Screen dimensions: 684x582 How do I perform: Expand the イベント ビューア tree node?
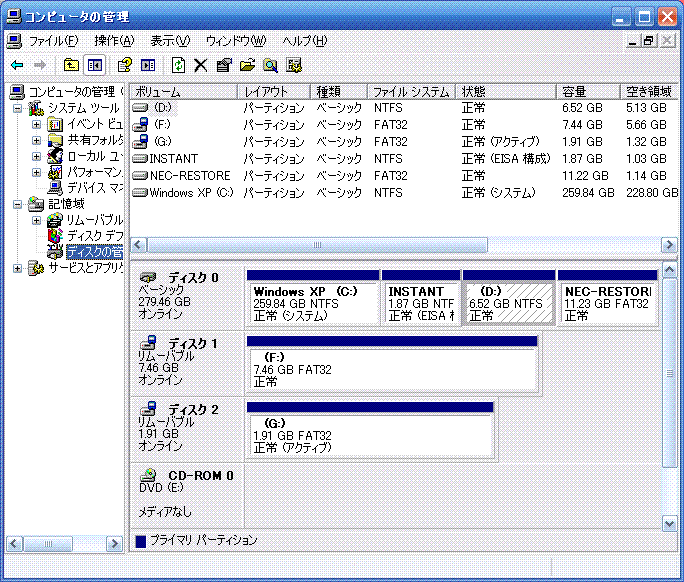(37, 124)
